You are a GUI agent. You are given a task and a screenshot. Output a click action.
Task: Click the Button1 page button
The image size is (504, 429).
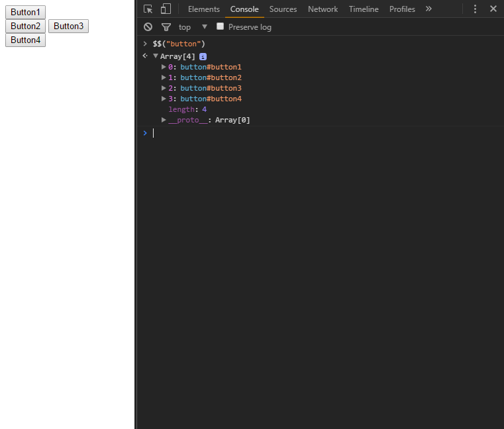25,12
